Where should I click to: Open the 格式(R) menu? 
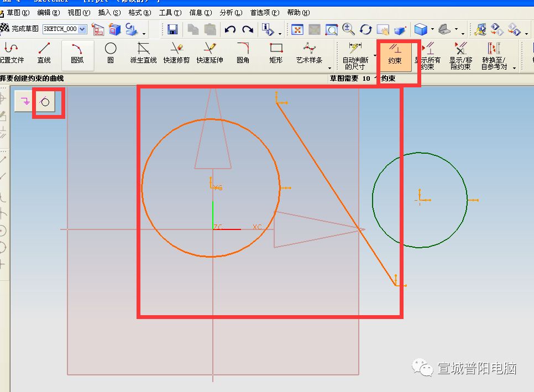140,13
